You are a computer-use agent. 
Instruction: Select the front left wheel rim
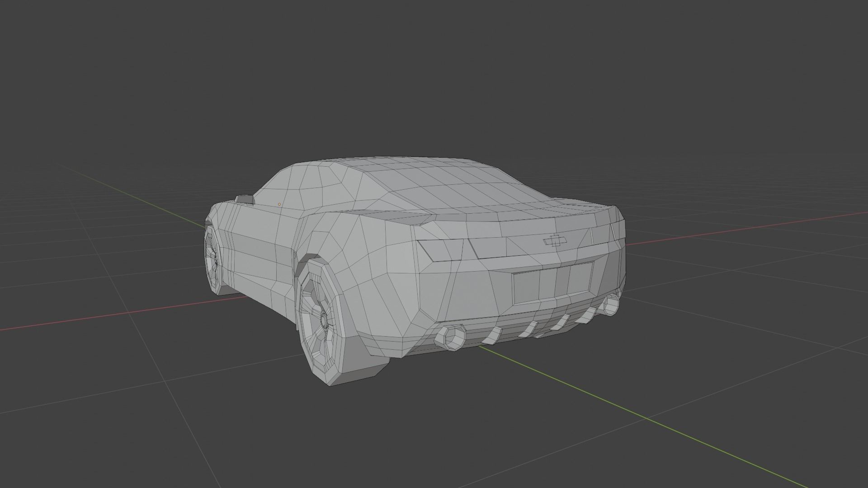pos(212,260)
